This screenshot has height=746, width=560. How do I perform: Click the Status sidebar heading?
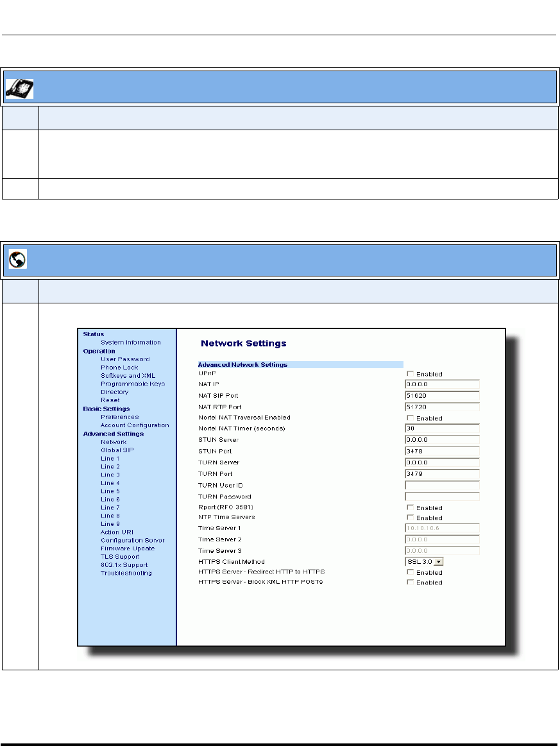pyautogui.click(x=93, y=334)
